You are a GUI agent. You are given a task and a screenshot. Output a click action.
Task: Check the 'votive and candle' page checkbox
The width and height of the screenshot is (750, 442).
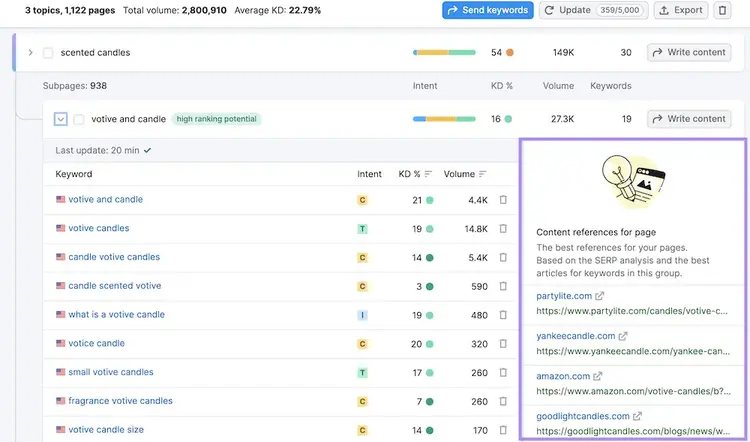[x=79, y=119]
